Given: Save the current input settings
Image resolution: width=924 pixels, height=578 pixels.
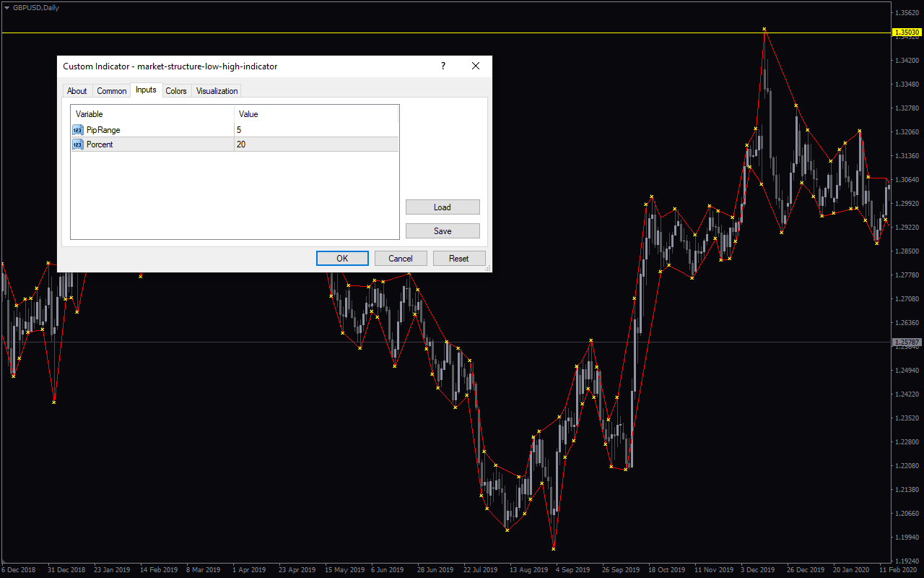Looking at the screenshot, I should (443, 231).
